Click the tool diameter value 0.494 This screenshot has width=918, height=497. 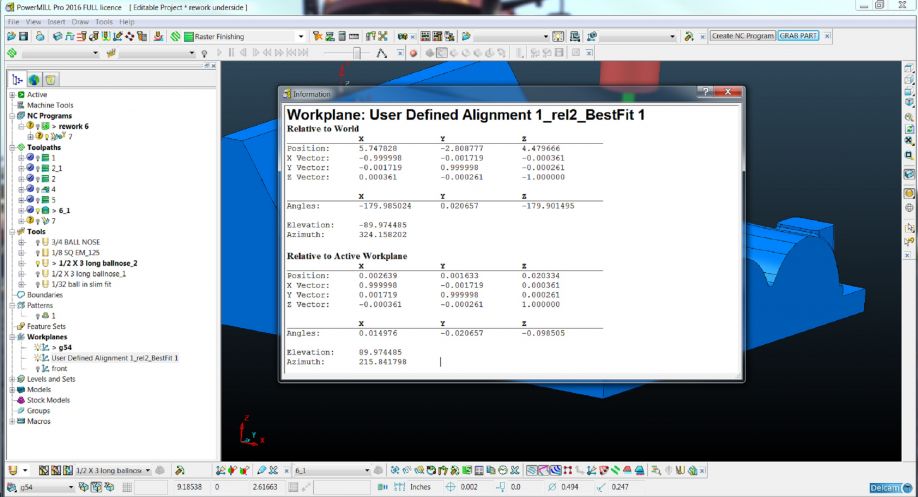(x=569, y=486)
